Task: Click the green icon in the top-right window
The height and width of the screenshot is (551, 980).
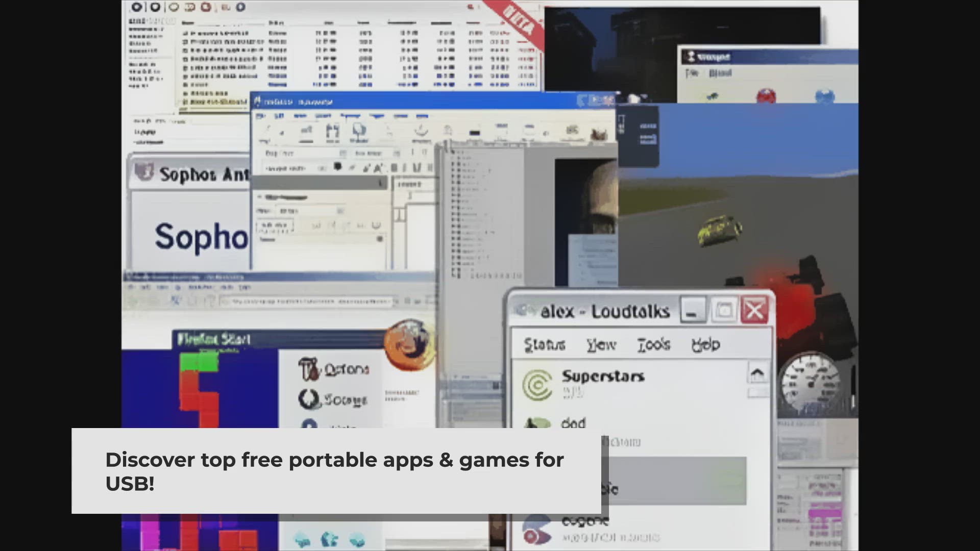Action: point(712,96)
